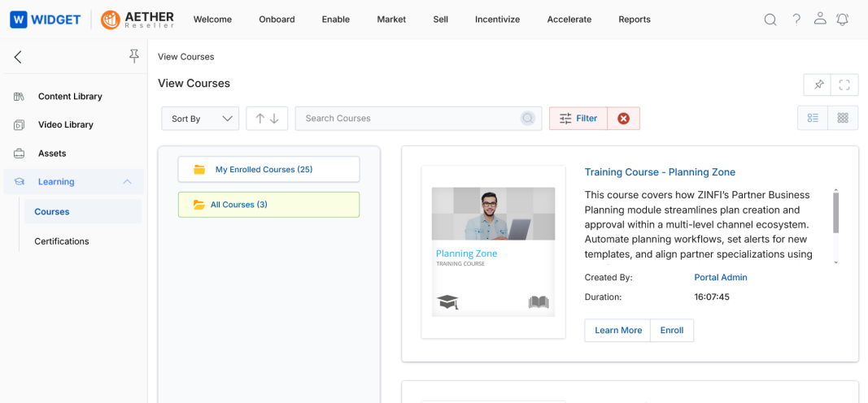Viewport: 868px width, 403px height.
Task: Collapse sidebar with back arrow
Action: pos(18,56)
